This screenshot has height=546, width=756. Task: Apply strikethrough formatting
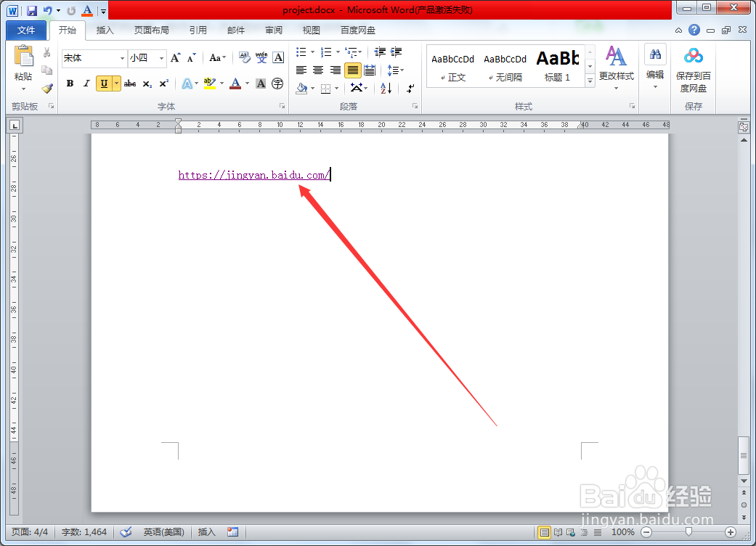pyautogui.click(x=130, y=83)
